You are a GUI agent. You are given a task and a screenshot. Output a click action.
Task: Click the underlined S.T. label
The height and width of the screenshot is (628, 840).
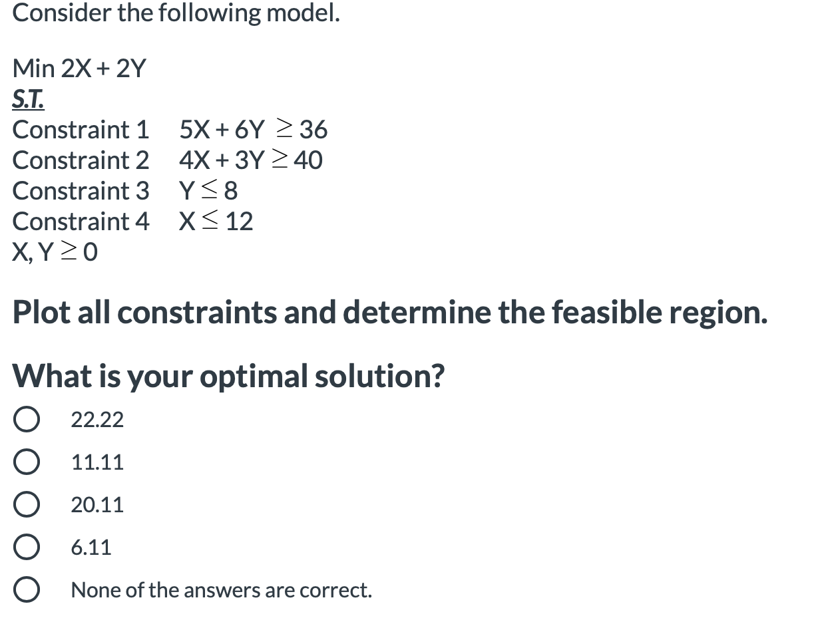(x=27, y=98)
